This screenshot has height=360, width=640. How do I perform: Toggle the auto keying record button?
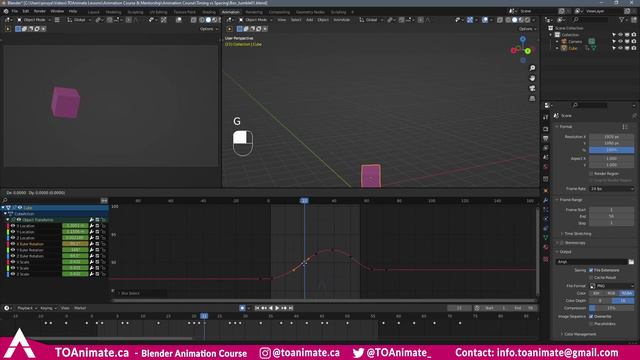242,308
